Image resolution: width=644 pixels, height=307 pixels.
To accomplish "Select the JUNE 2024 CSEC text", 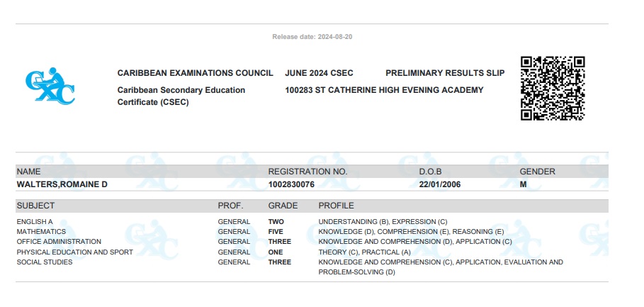I will tap(319, 73).
